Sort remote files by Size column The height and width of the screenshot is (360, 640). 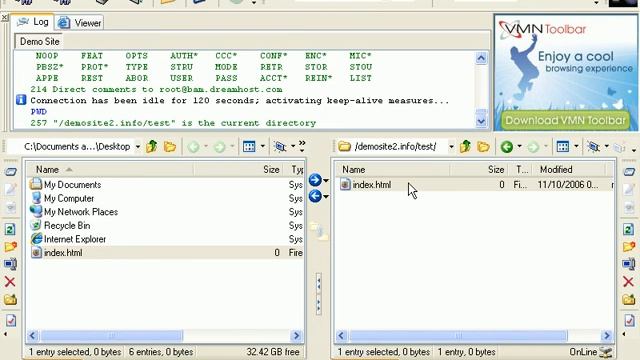(x=479, y=169)
